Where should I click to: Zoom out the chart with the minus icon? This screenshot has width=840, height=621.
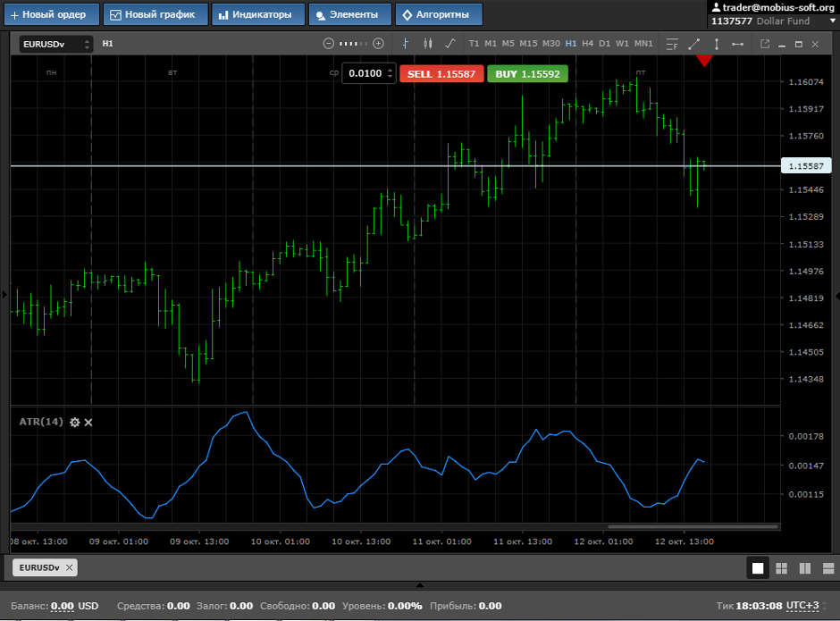(x=328, y=44)
